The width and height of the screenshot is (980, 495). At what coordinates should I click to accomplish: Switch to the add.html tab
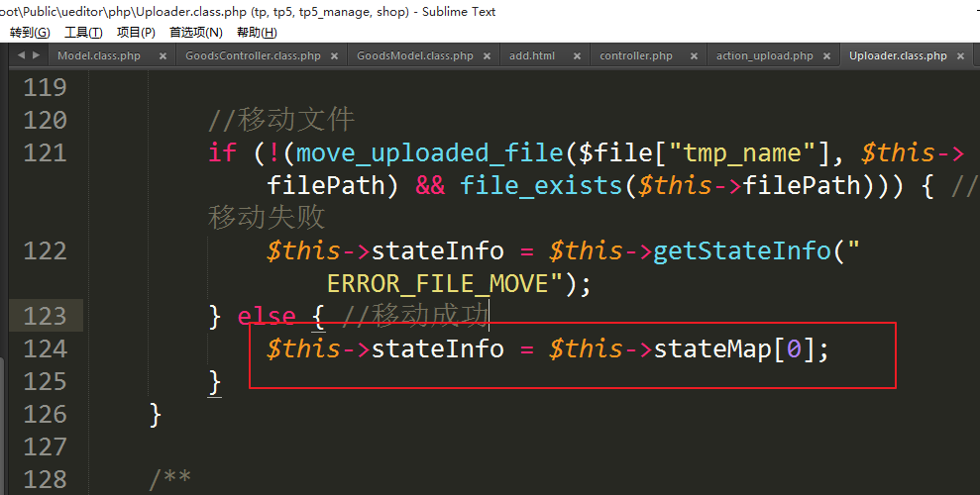click(x=532, y=56)
